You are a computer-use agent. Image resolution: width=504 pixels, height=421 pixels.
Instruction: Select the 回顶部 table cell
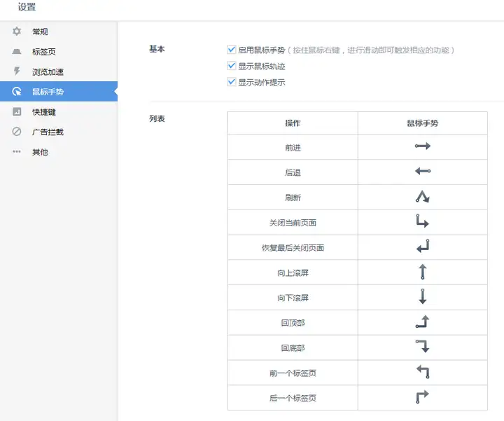293,323
